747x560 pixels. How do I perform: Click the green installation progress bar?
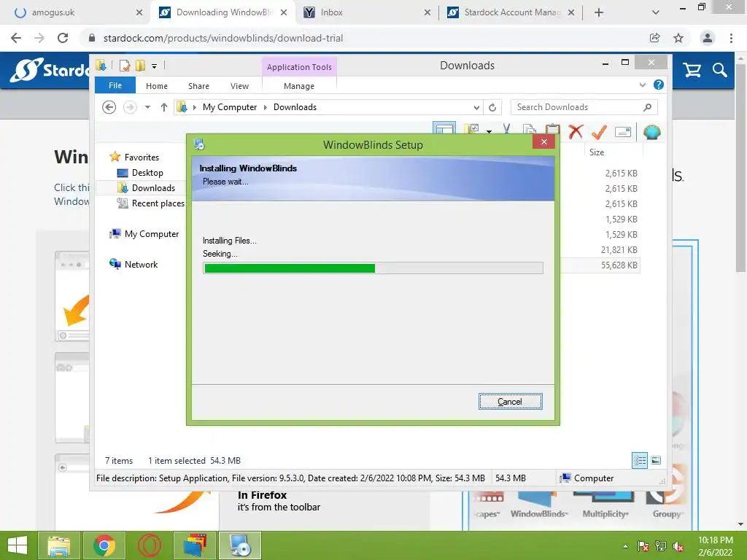373,268
